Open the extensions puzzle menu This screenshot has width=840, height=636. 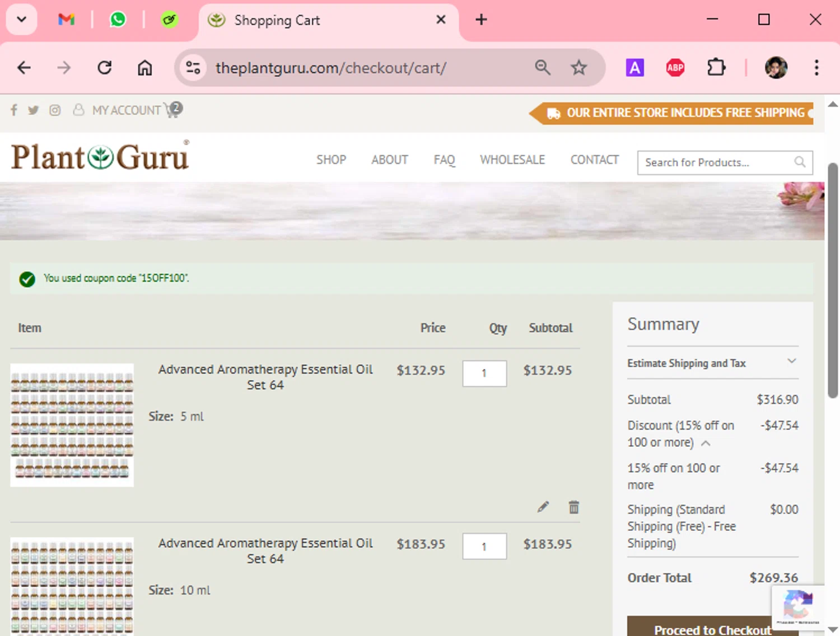pos(716,68)
